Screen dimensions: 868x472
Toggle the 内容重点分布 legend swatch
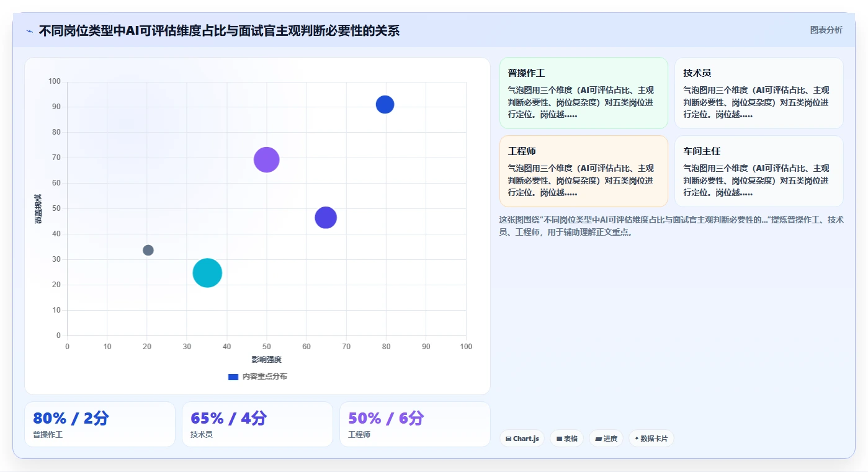pyautogui.click(x=233, y=376)
